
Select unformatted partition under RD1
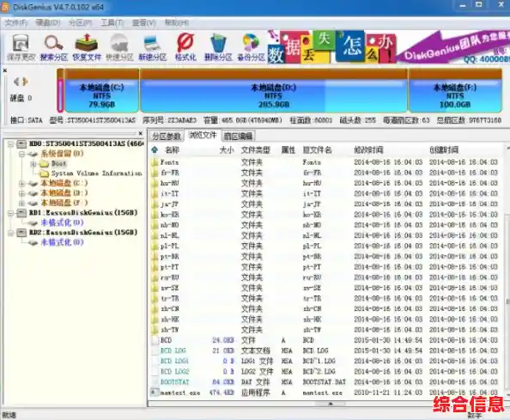[62, 222]
